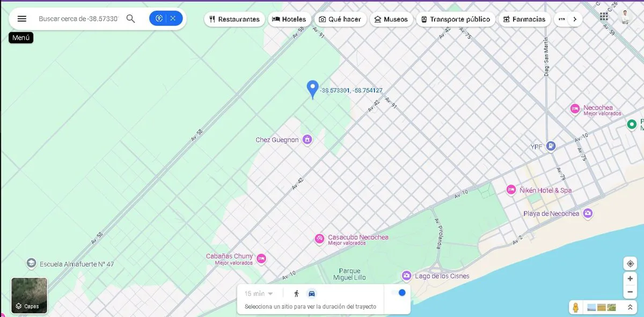This screenshot has height=317, width=644.
Task: Show Farmacias on the map
Action: point(524,19)
